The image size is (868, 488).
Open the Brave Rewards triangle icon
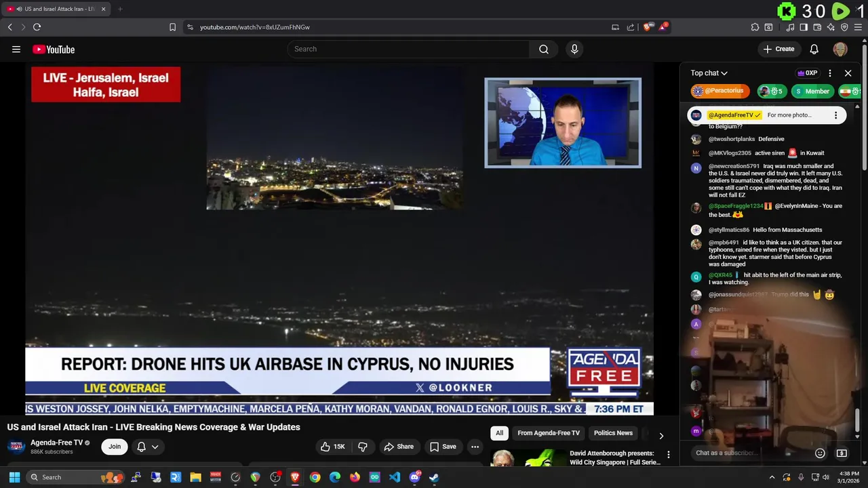tap(663, 27)
